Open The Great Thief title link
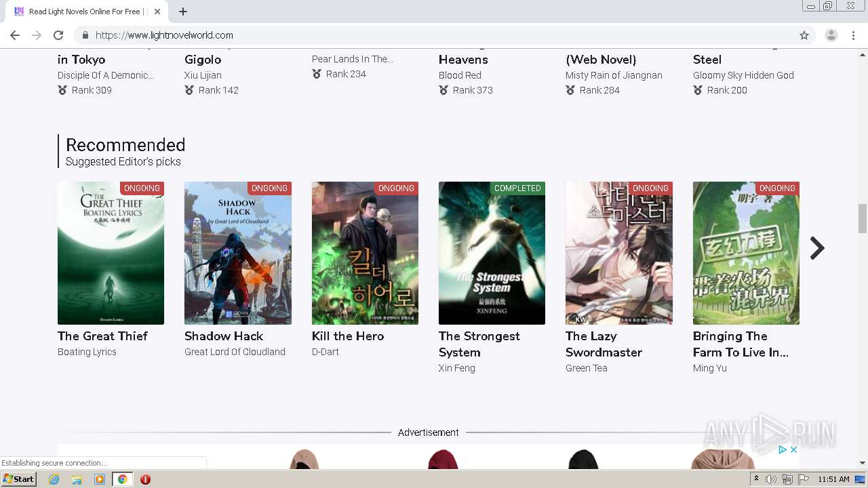 pos(102,336)
